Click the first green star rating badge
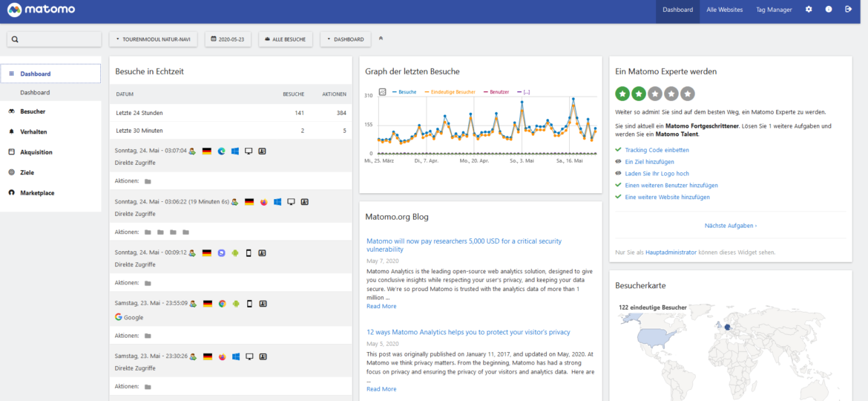The image size is (868, 401). click(622, 94)
